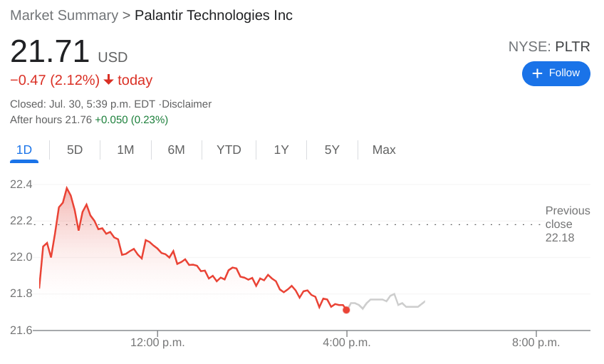Viewport: 604px width, 364px height.
Task: Follow the Palantir stock
Action: (x=556, y=73)
